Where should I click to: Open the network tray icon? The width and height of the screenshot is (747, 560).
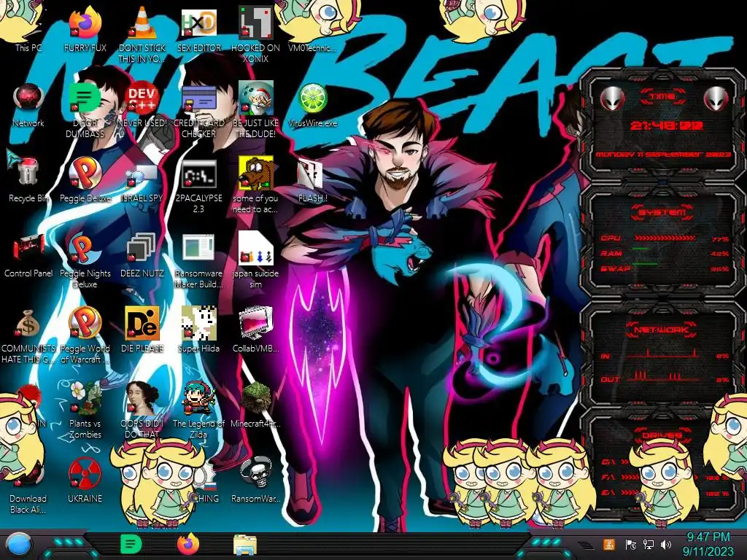coord(649,545)
